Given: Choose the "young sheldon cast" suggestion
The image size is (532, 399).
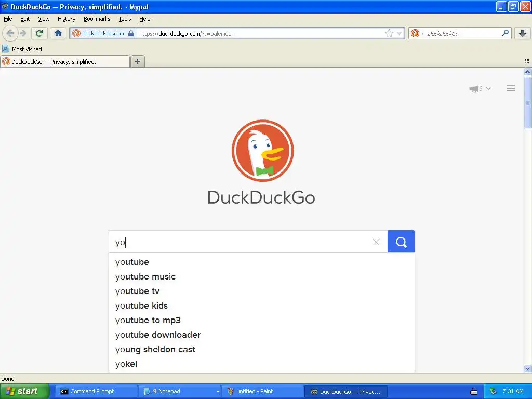Looking at the screenshot, I should pos(262,350).
